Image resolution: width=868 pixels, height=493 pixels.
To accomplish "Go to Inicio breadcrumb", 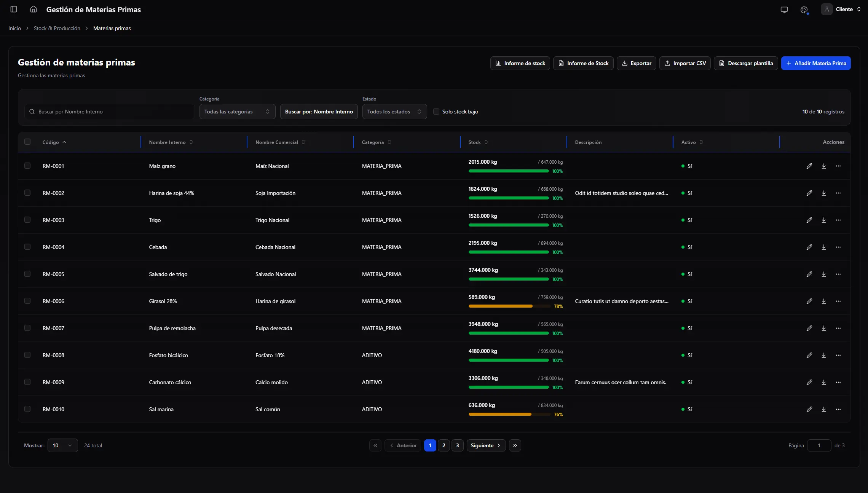I will pyautogui.click(x=14, y=28).
